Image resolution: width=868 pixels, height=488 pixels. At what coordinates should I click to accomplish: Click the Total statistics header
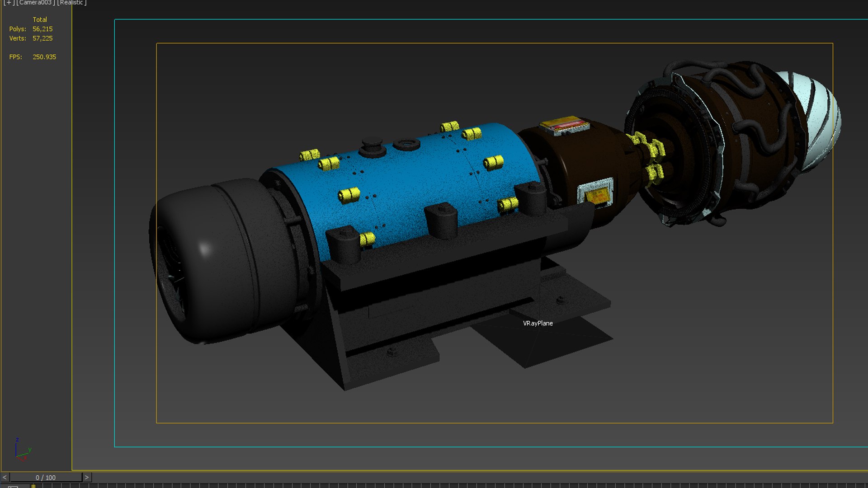tap(40, 19)
